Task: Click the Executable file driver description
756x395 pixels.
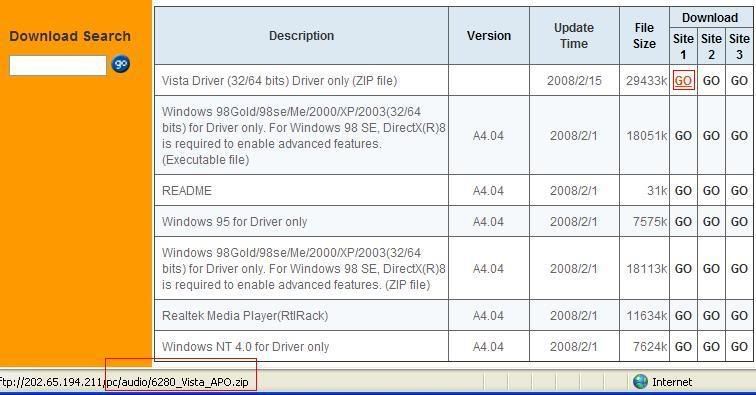Action: pyautogui.click(x=304, y=136)
